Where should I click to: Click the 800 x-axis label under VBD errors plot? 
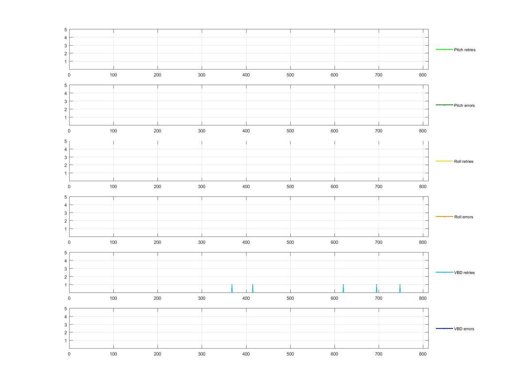click(x=423, y=354)
